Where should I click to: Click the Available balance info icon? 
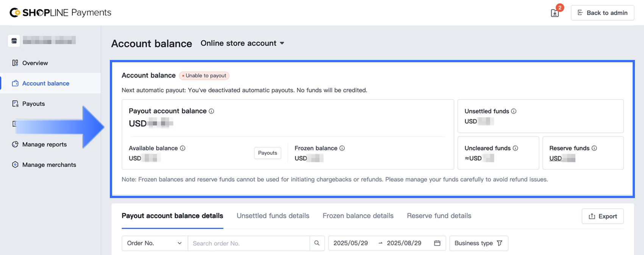(x=183, y=148)
